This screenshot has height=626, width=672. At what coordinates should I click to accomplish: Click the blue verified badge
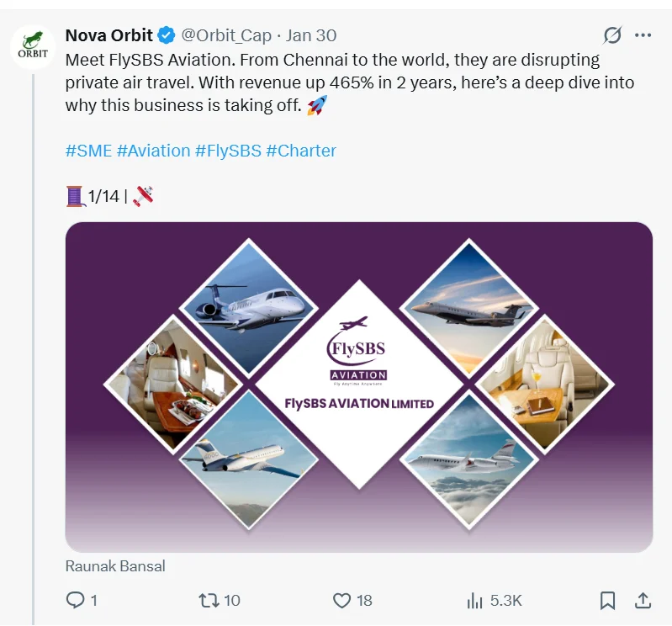click(x=167, y=35)
